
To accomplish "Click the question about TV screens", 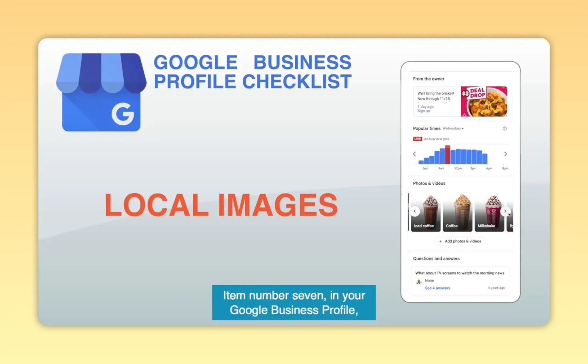I will 460,273.
